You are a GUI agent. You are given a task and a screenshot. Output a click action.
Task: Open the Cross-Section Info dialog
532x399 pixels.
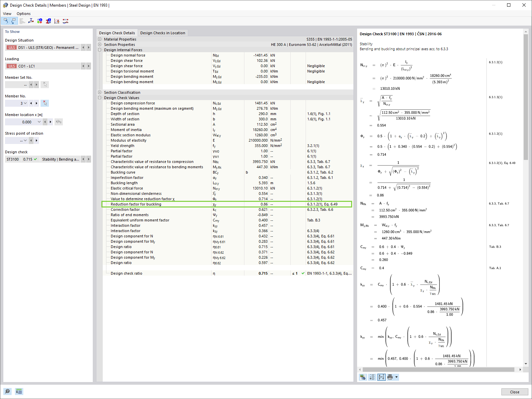coord(48,21)
